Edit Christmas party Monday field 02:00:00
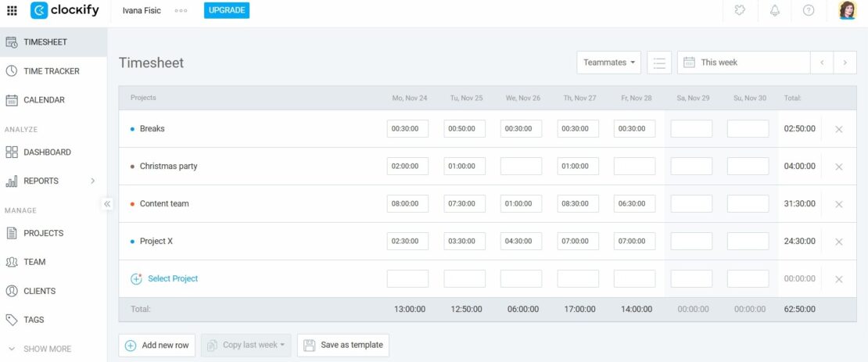Viewport: 868px width, 362px height. coord(408,166)
